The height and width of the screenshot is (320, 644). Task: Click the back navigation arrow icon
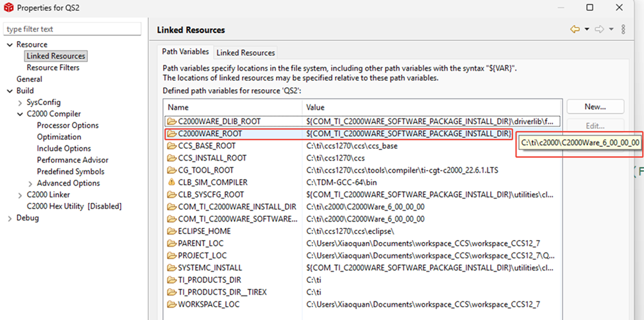[x=575, y=29]
